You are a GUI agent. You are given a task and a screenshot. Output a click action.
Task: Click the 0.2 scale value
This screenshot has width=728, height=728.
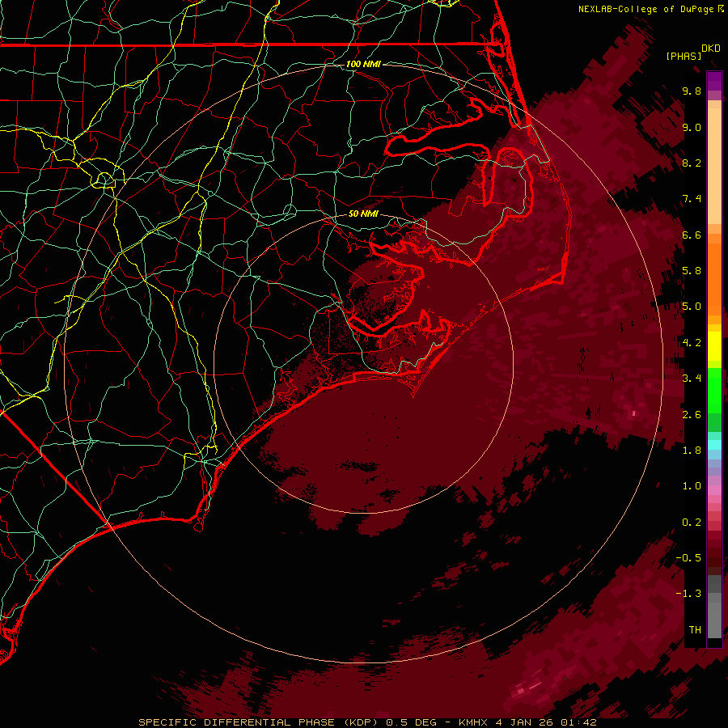click(x=692, y=523)
